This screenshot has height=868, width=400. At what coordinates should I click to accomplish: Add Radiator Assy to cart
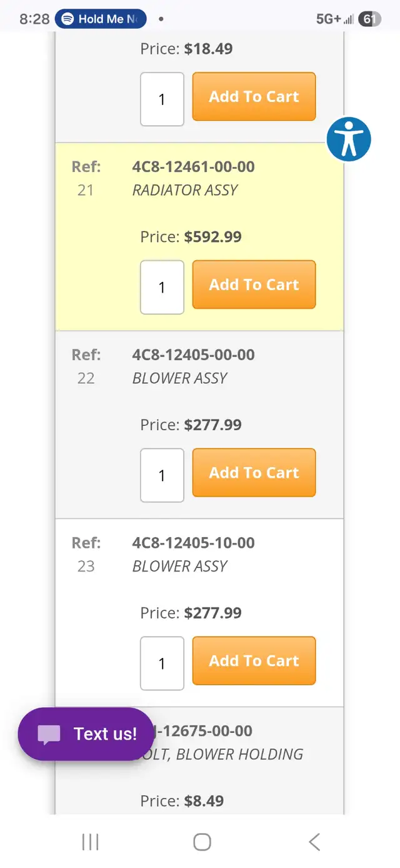pyautogui.click(x=254, y=285)
